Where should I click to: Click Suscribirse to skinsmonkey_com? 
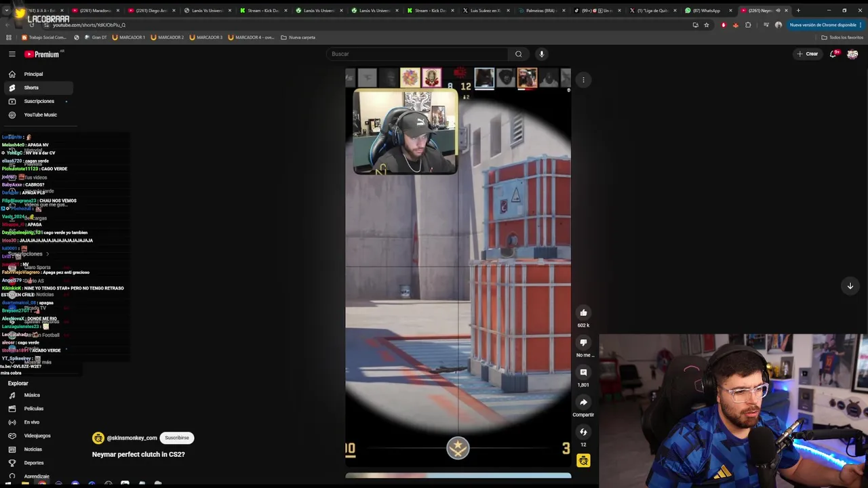[177, 438]
